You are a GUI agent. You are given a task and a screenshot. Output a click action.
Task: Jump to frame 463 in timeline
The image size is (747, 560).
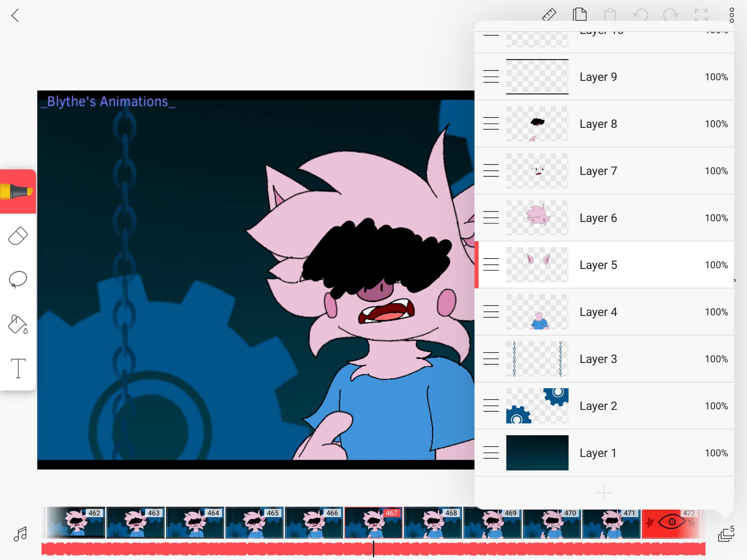(x=135, y=522)
